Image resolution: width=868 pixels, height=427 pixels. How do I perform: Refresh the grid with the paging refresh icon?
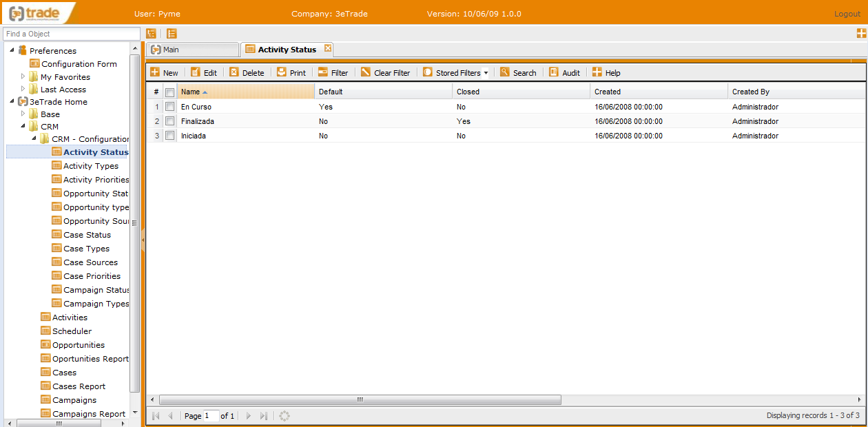[285, 416]
